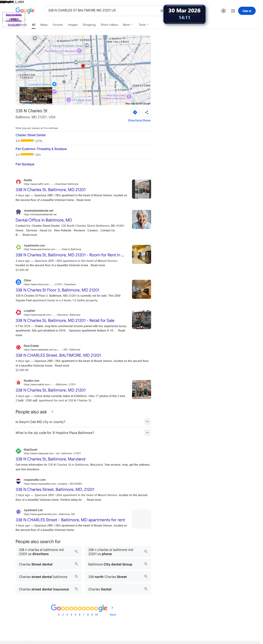Click the Directions arrow icon
The width and height of the screenshot is (263, 644).
[x=135, y=112]
